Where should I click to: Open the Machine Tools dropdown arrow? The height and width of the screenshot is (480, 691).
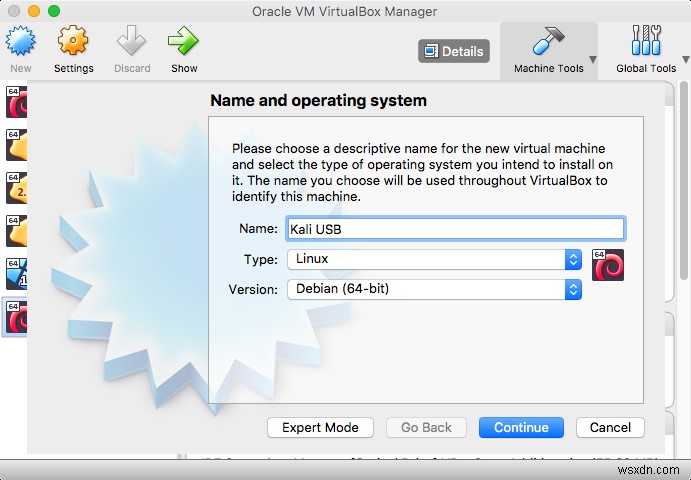coord(593,60)
